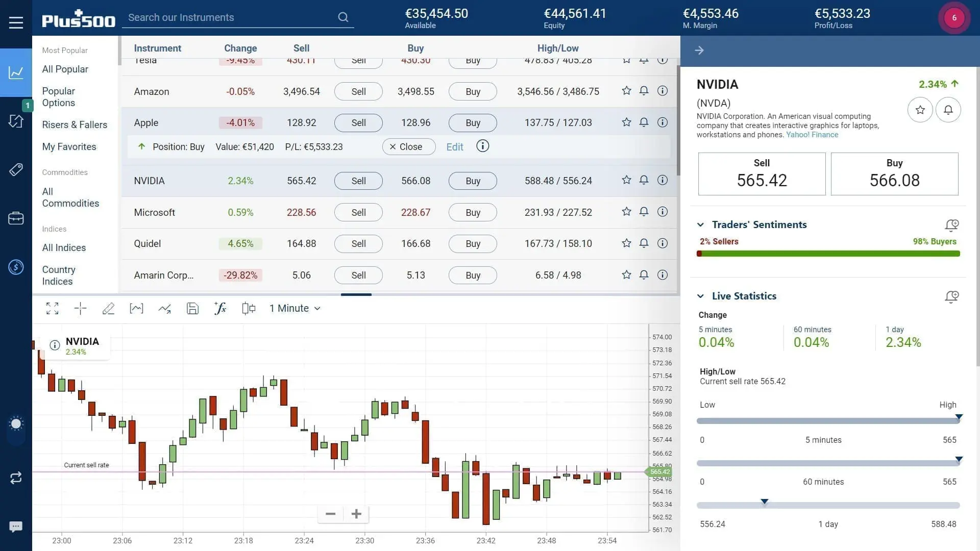Save the chart layout
Screen dimensions: 980x551
tap(192, 308)
